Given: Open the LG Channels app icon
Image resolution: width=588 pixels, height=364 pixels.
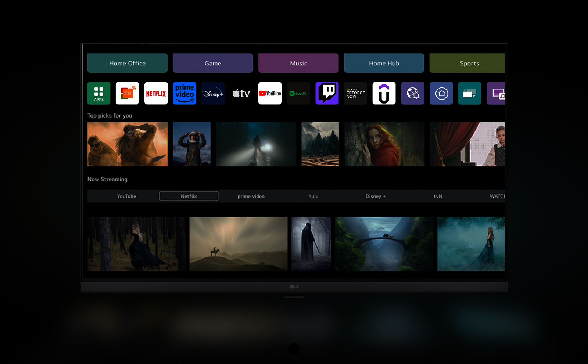Looking at the screenshot, I should coord(127,93).
